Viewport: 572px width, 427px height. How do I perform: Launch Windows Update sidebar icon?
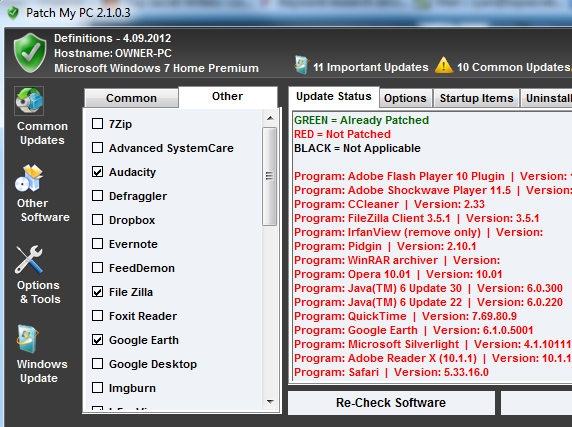coord(28,339)
